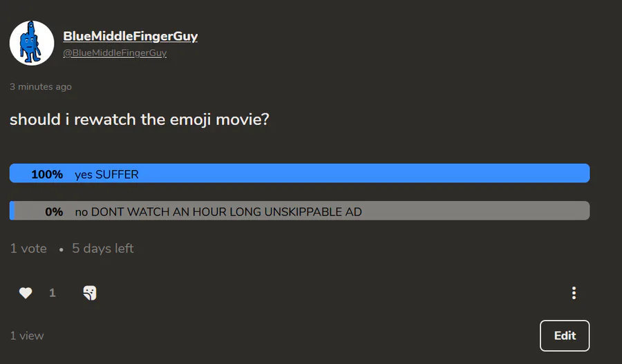Screen dimensions: 622x364
Task: Click the blue finger character avatar
Action: pyautogui.click(x=32, y=43)
